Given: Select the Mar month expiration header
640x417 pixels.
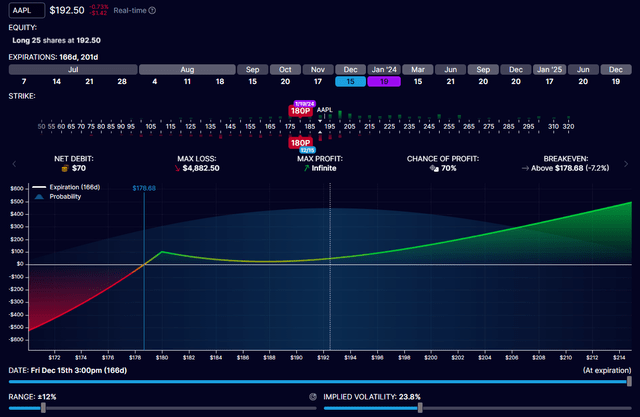Looking at the screenshot, I should (418, 69).
